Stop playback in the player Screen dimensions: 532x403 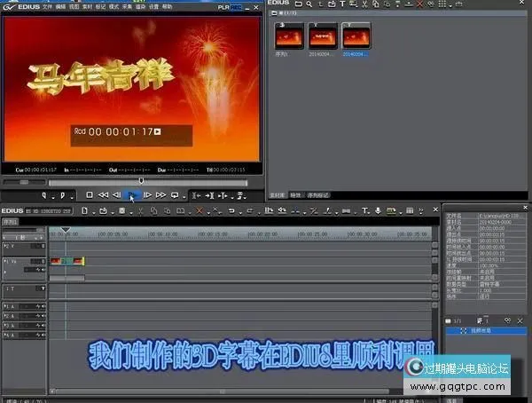pos(90,195)
